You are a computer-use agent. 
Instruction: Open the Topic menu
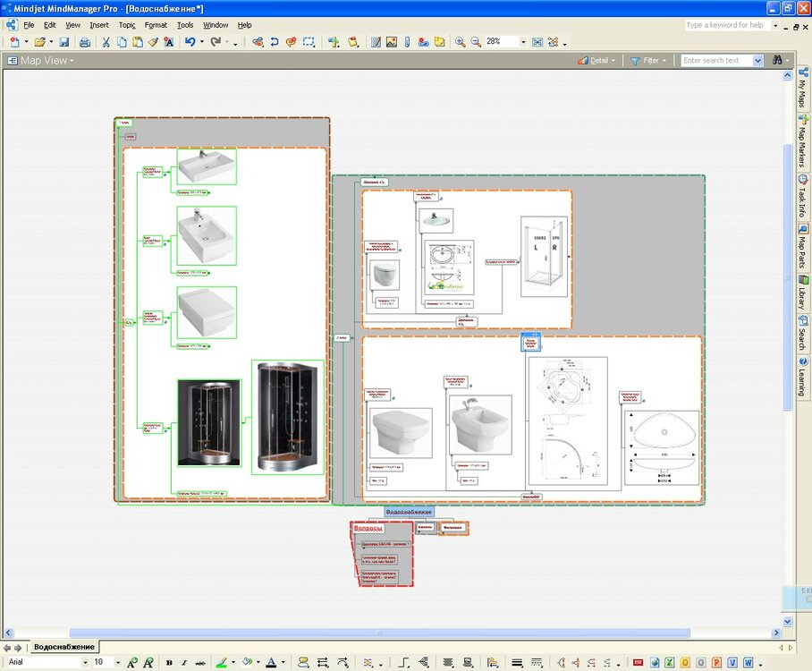pyautogui.click(x=127, y=25)
